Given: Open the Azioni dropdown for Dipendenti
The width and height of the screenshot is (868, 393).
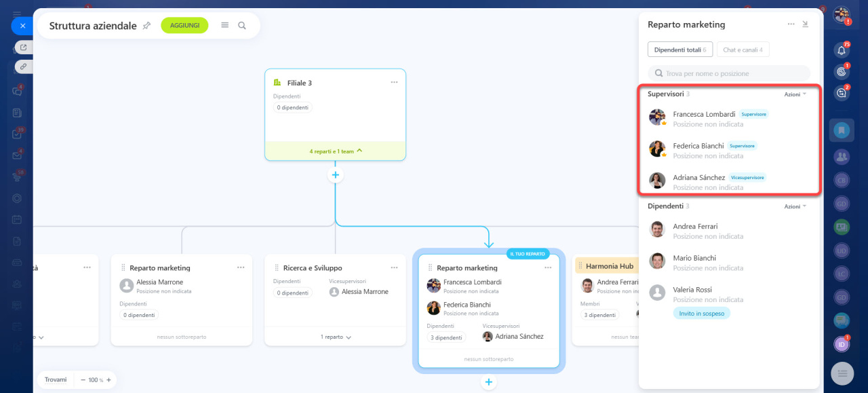Looking at the screenshot, I should (x=795, y=206).
